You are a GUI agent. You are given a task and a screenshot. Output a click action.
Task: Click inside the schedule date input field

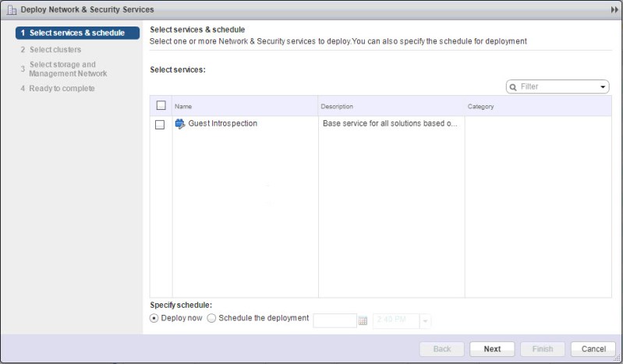coord(335,320)
